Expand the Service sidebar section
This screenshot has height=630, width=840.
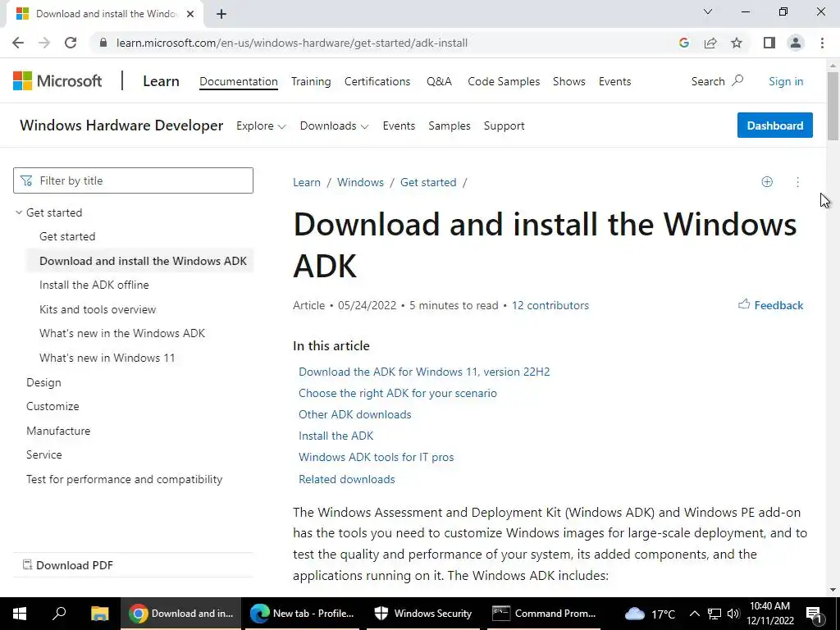point(44,454)
